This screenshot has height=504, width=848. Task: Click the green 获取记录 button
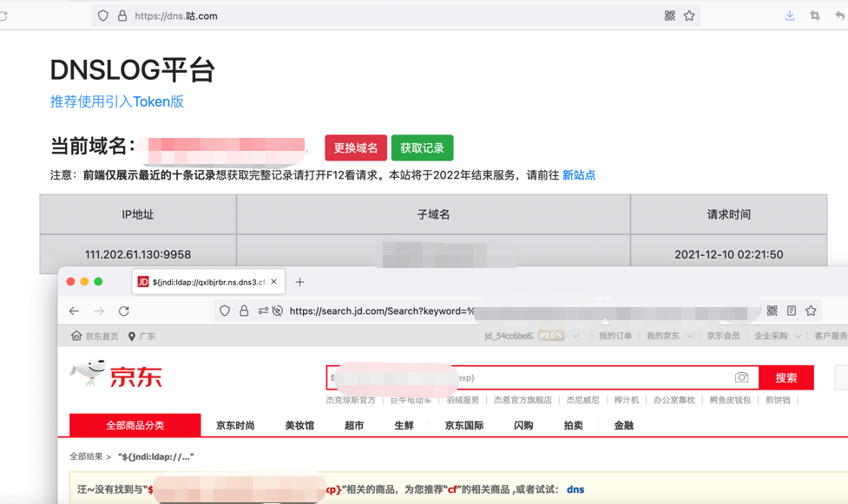click(423, 147)
